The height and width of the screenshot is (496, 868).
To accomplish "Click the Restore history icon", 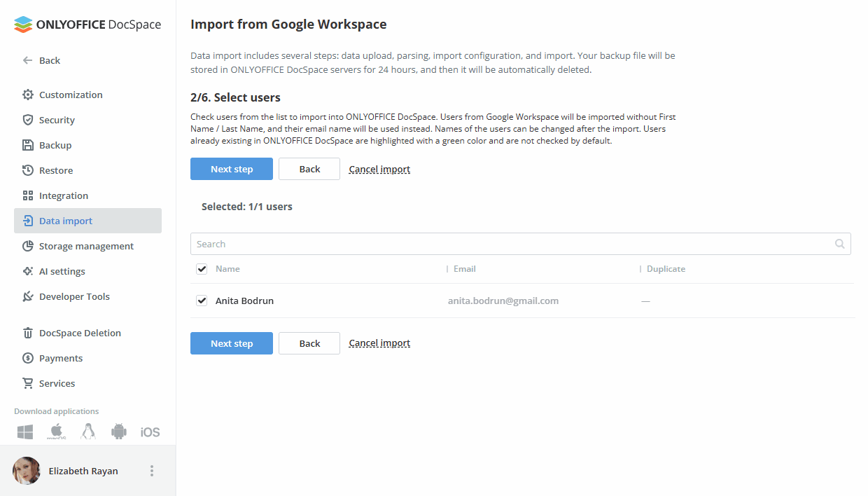I will point(28,170).
